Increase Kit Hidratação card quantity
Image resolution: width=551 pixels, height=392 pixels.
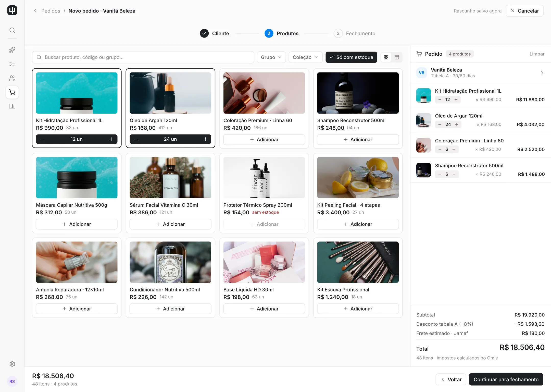[111, 139]
